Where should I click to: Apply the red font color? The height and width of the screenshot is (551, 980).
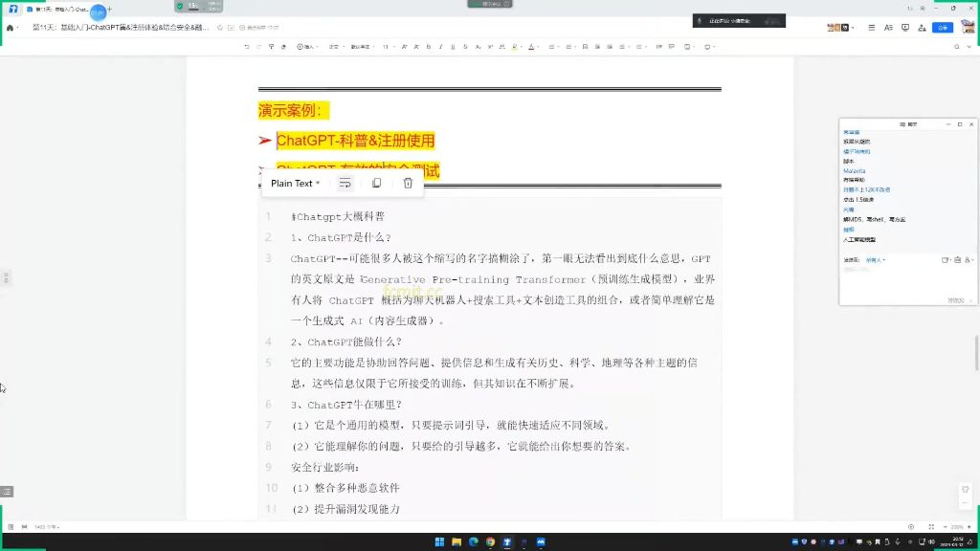[x=532, y=47]
